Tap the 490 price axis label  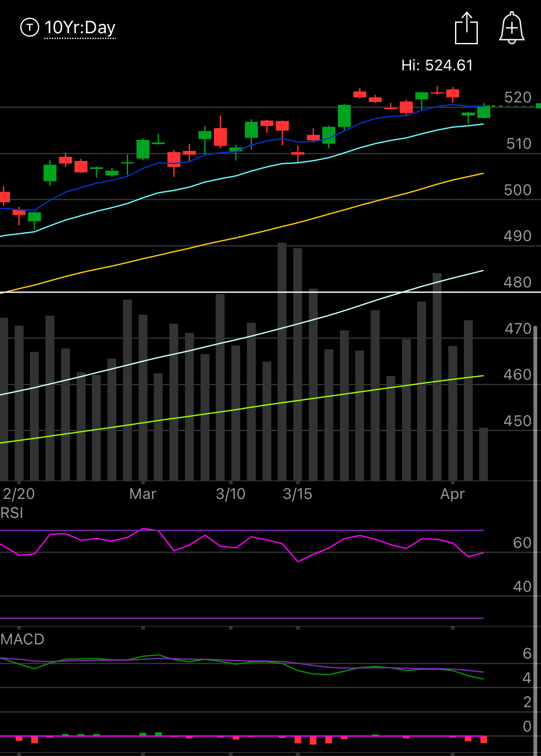coord(518,236)
